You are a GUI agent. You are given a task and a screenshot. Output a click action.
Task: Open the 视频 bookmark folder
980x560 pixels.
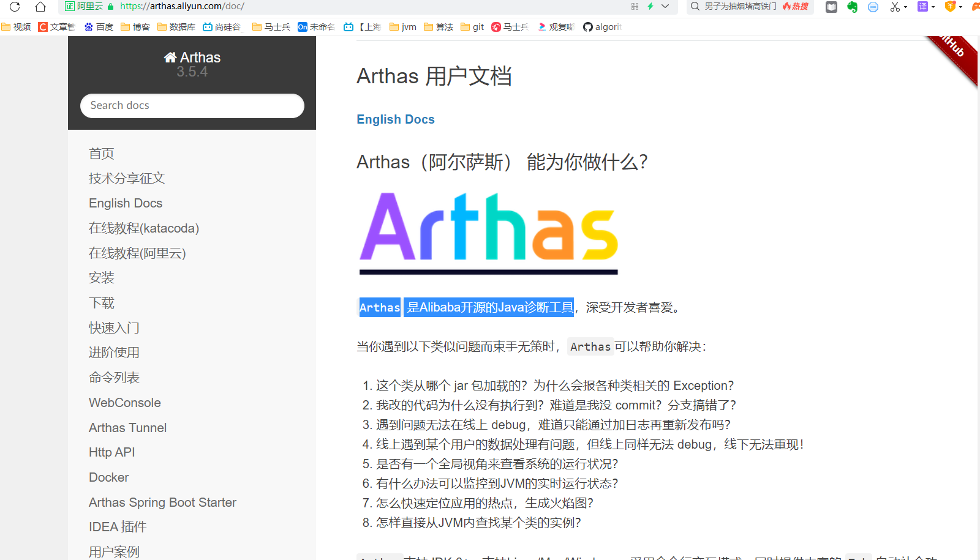(x=17, y=27)
